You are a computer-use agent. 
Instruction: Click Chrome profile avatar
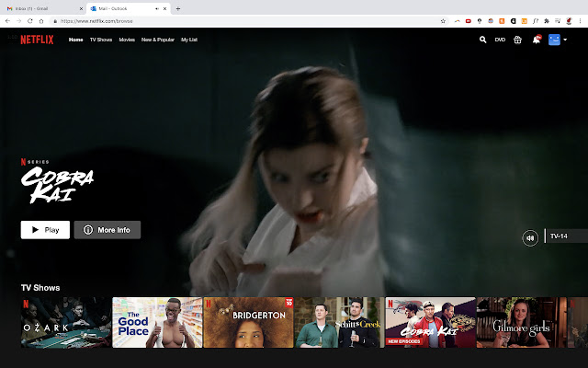(x=569, y=21)
